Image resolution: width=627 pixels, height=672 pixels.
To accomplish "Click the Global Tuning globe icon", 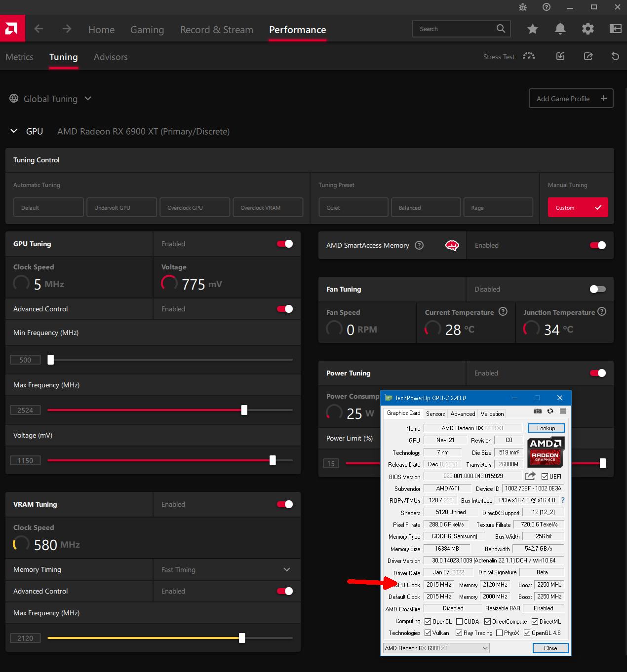I will click(x=14, y=98).
